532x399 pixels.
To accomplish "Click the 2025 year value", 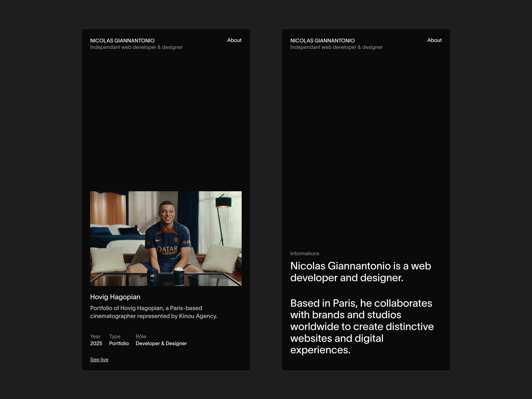I will click(96, 343).
